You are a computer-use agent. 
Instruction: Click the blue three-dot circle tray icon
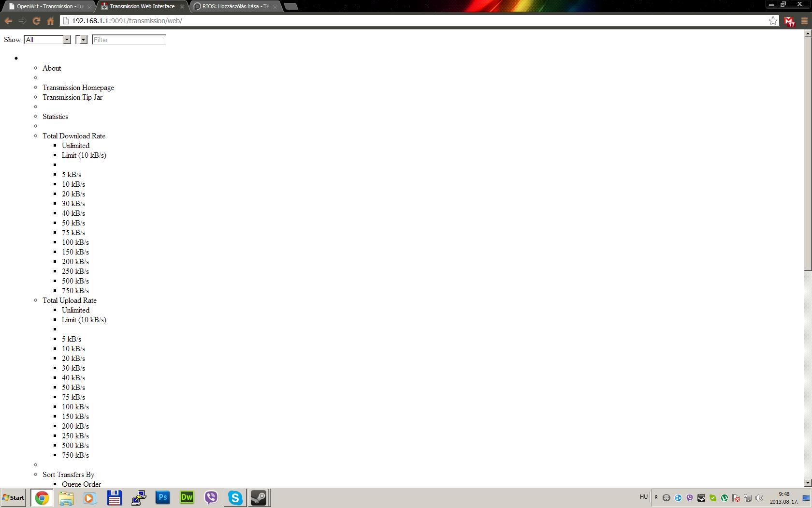click(678, 497)
